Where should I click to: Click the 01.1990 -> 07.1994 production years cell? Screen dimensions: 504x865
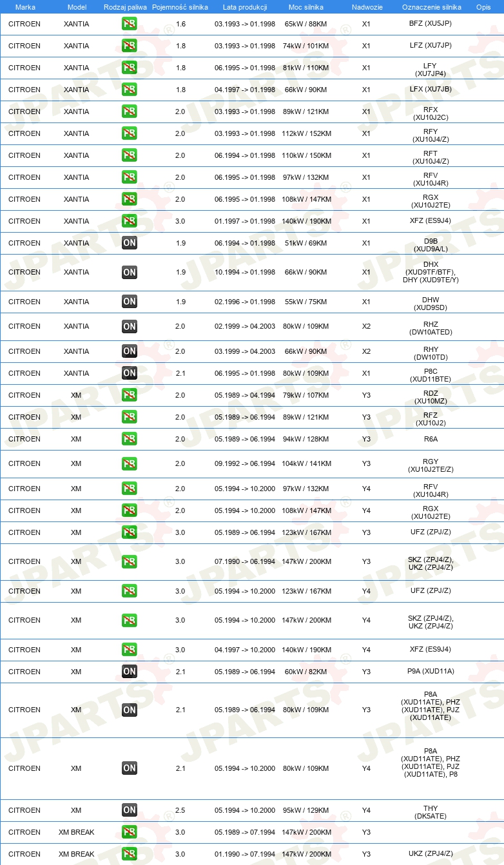[x=245, y=854]
